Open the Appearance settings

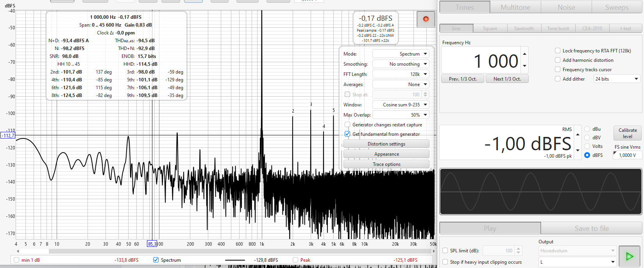tap(386, 154)
